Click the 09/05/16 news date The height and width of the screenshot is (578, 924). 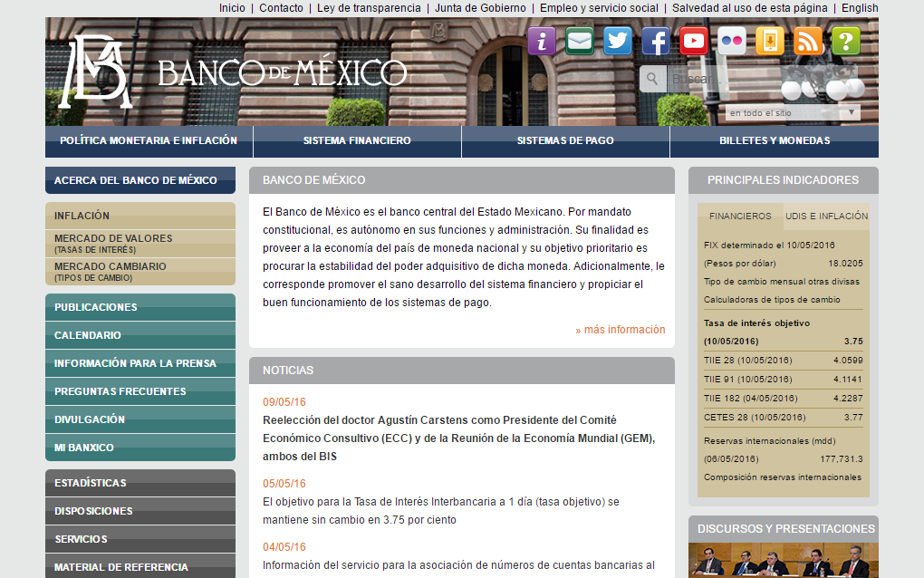[284, 402]
